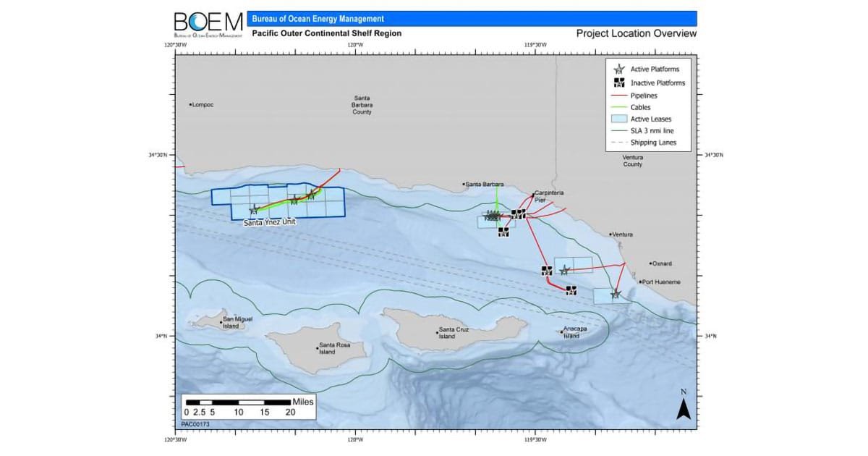Click the Santa Barbara city marker
Screen dimensions: 868x456
pyautogui.click(x=464, y=185)
